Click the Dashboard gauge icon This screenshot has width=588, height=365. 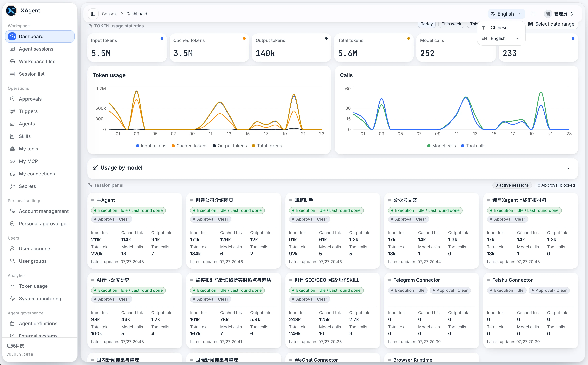[x=12, y=36]
